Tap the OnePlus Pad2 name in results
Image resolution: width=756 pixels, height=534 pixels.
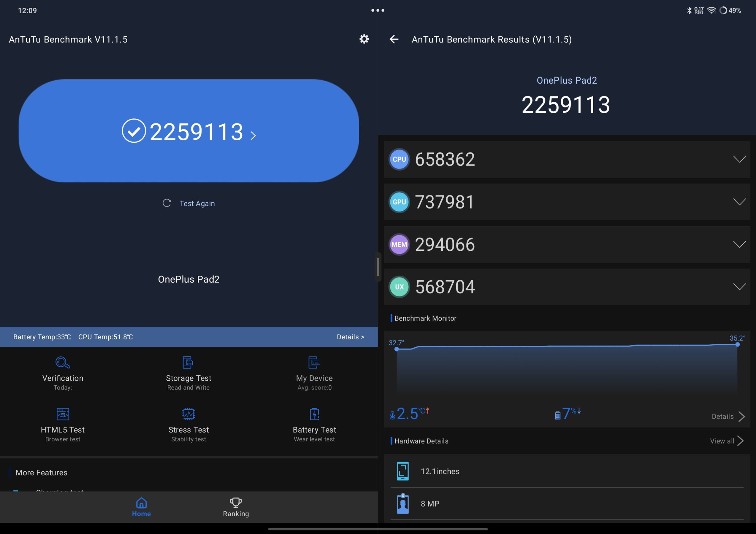click(x=567, y=80)
